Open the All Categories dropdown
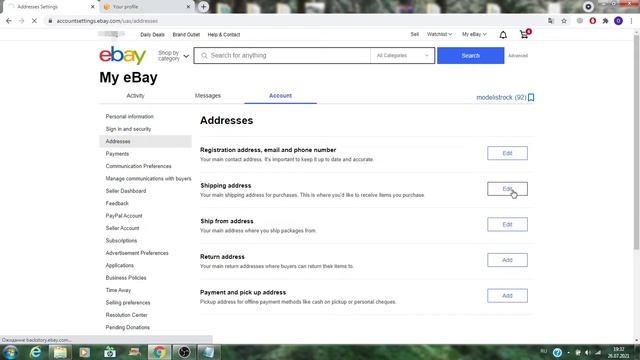Viewport: 640px width, 360px height. coord(402,56)
